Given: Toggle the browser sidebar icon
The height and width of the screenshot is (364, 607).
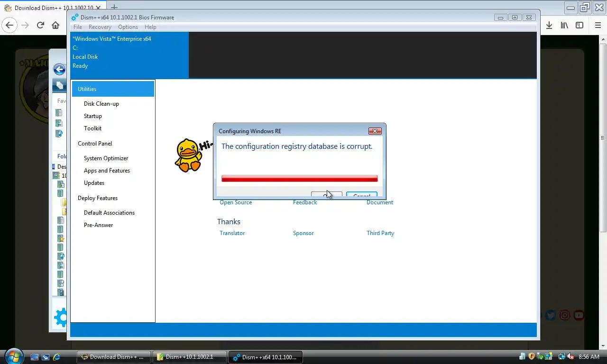Looking at the screenshot, I should [x=579, y=25].
